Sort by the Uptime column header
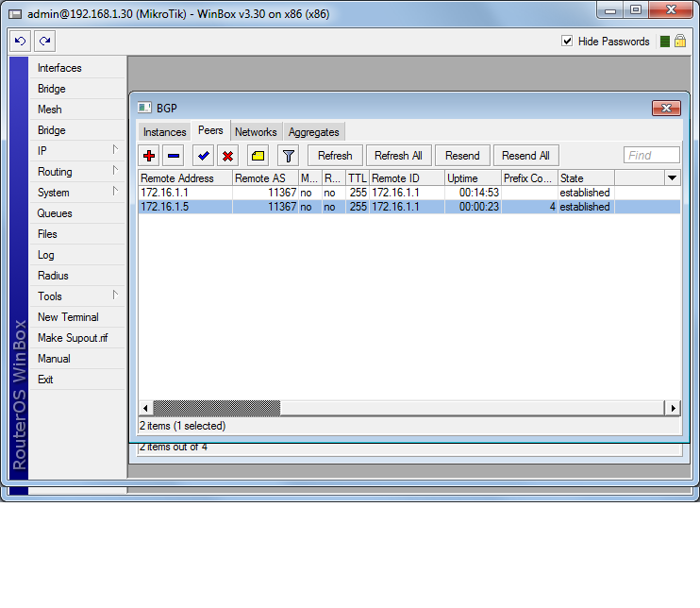 tap(474, 177)
